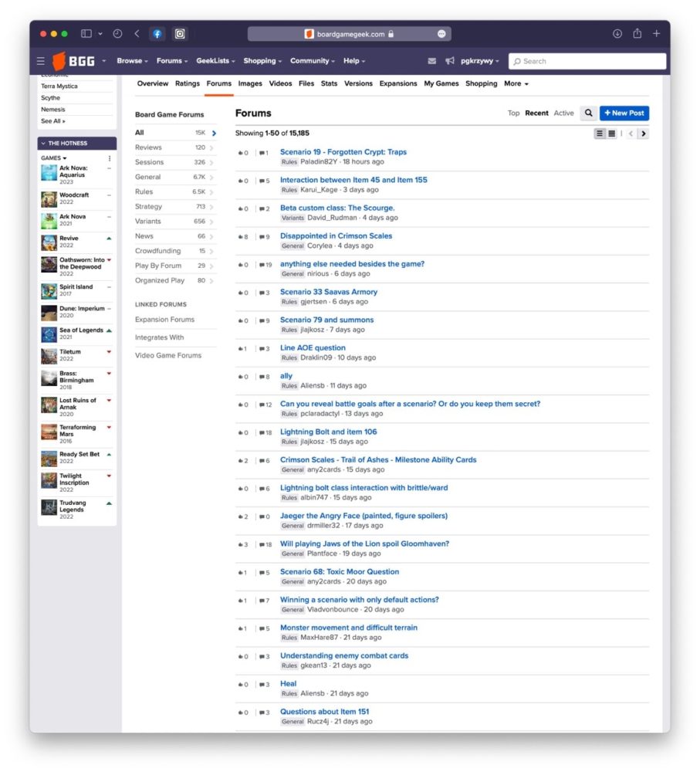Open the mail inbox envelope icon
Viewport: 700px width, 772px height.
coord(431,61)
